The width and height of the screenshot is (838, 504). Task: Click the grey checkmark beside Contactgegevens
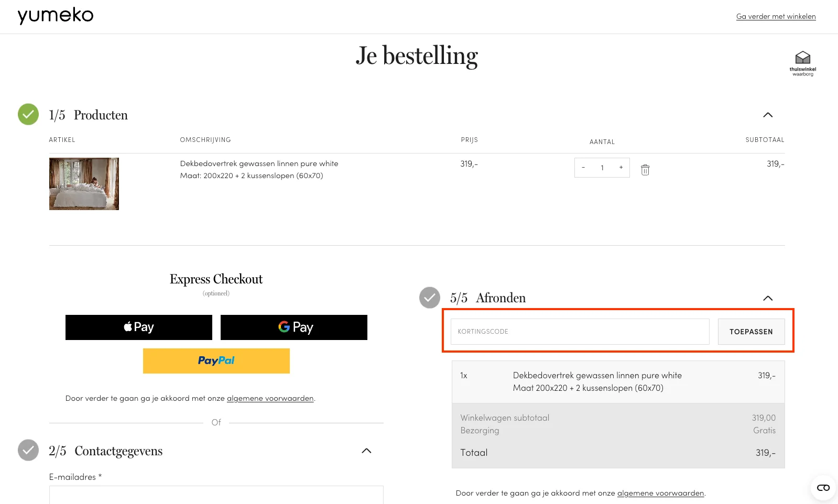coord(28,450)
